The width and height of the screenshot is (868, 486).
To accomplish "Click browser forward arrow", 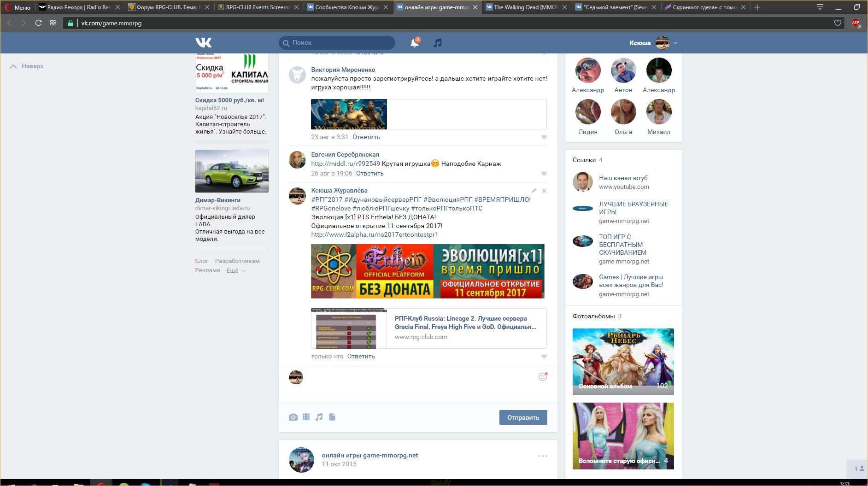I will click(23, 23).
